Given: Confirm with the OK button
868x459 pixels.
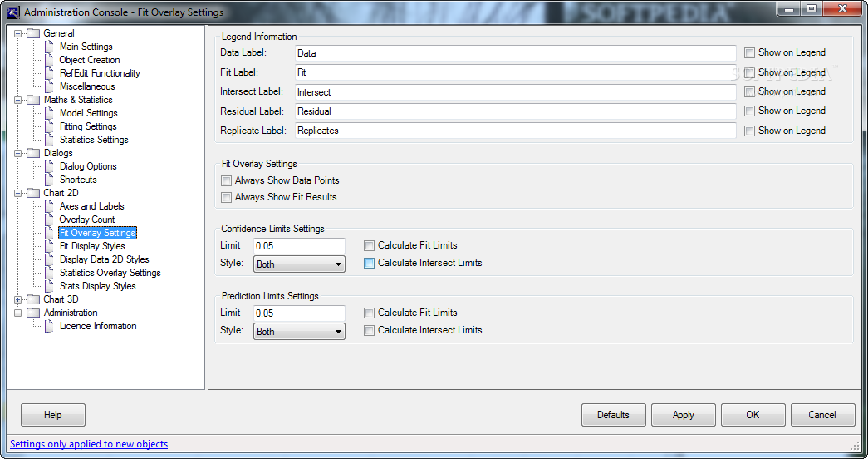Looking at the screenshot, I should [x=753, y=415].
